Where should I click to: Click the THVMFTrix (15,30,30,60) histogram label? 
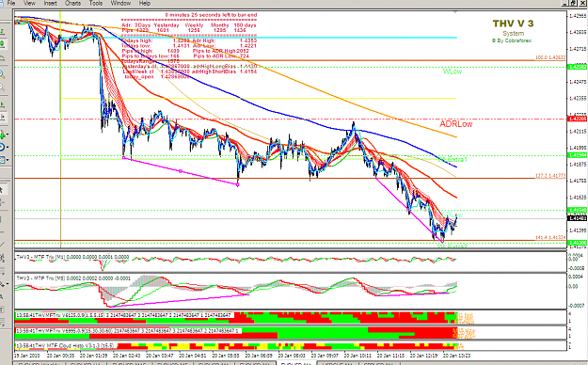128,330
